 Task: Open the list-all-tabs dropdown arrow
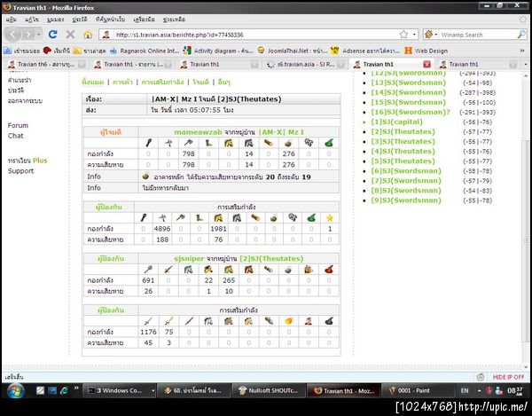(526, 64)
